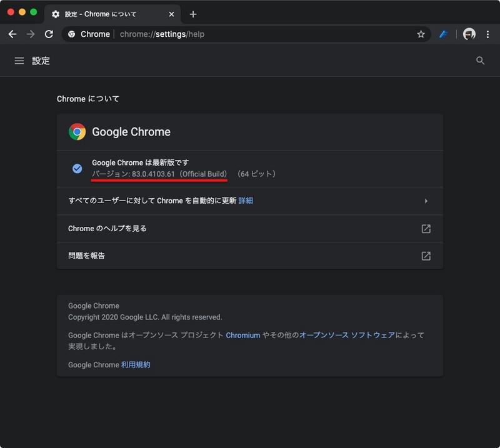Open the 利用規約 link
500x448 pixels.
click(x=136, y=365)
